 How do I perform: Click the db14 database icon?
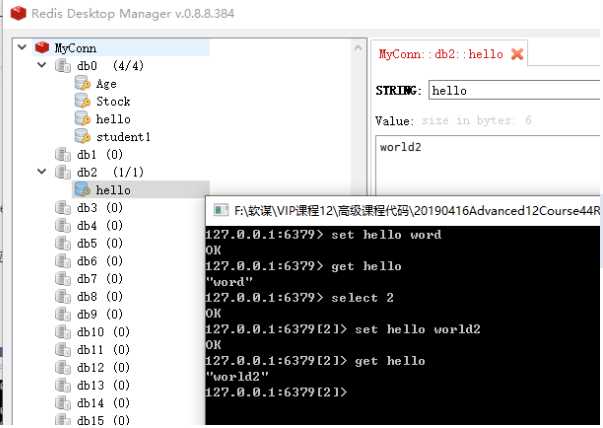coord(63,403)
